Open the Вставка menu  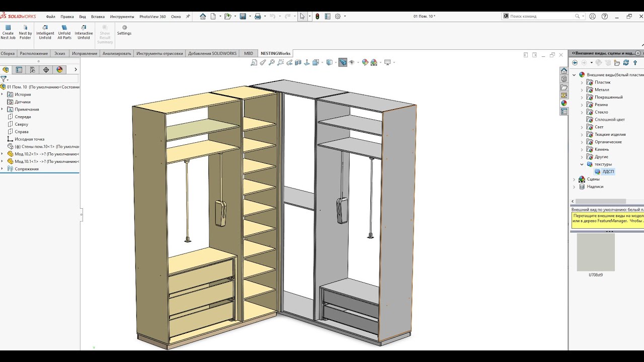[x=98, y=17]
